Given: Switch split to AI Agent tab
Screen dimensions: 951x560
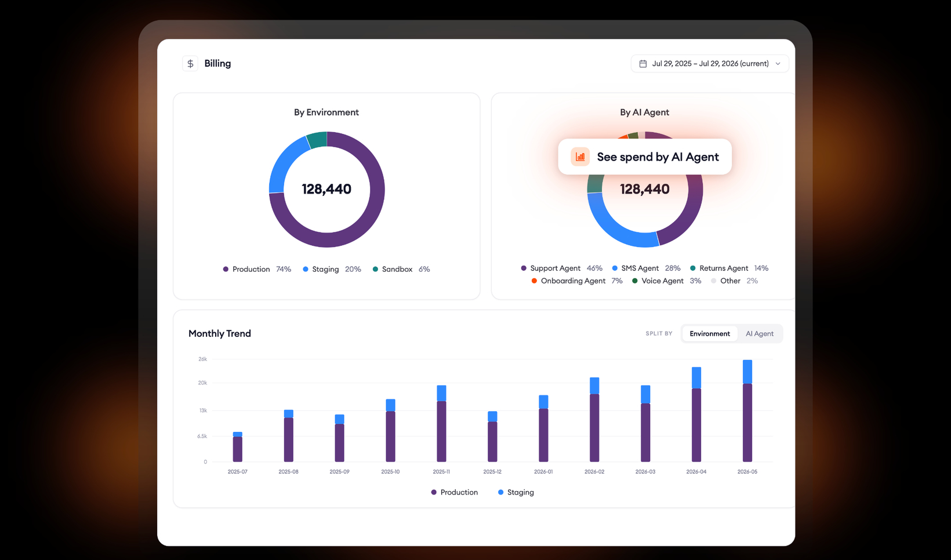Looking at the screenshot, I should pyautogui.click(x=759, y=333).
